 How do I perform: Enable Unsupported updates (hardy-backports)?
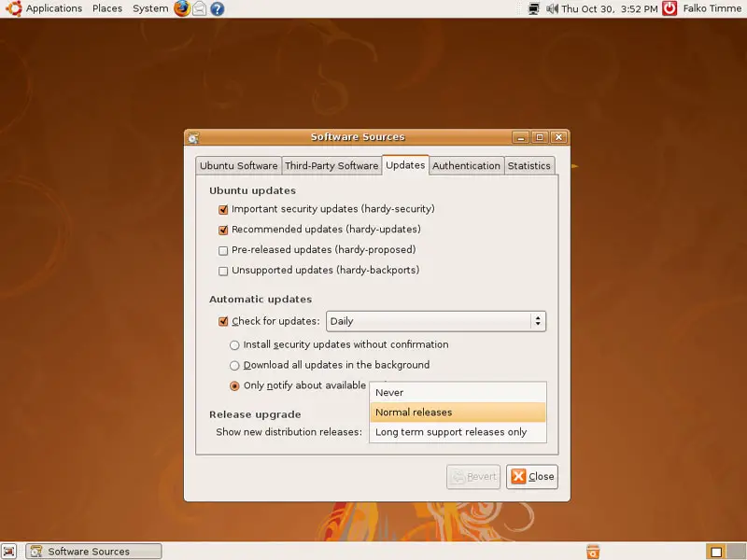click(223, 271)
